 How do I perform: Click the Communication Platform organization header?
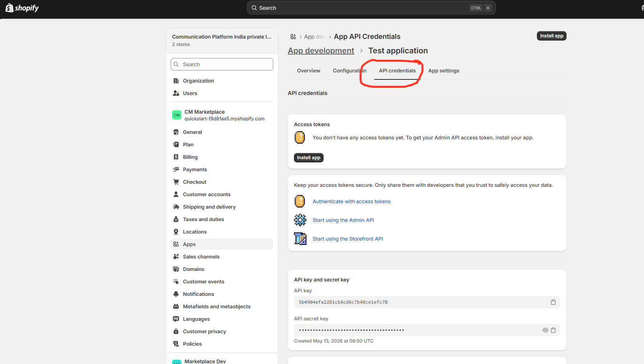222,40
